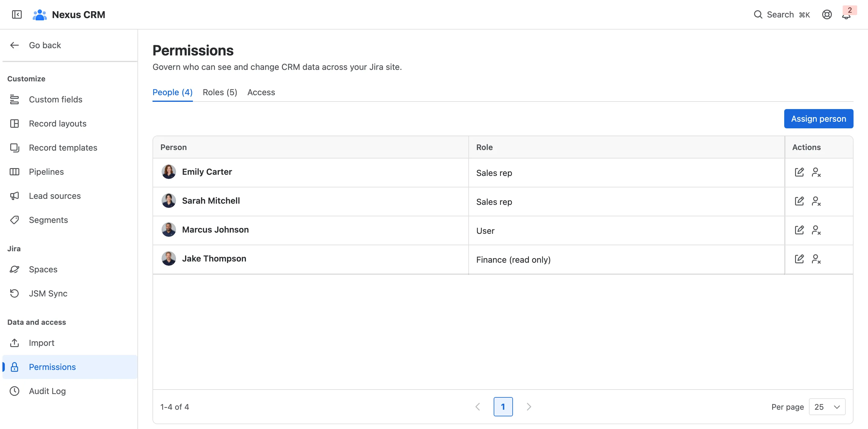Open Search with the magnifier field
This screenshot has height=429, width=868.
tap(782, 14)
